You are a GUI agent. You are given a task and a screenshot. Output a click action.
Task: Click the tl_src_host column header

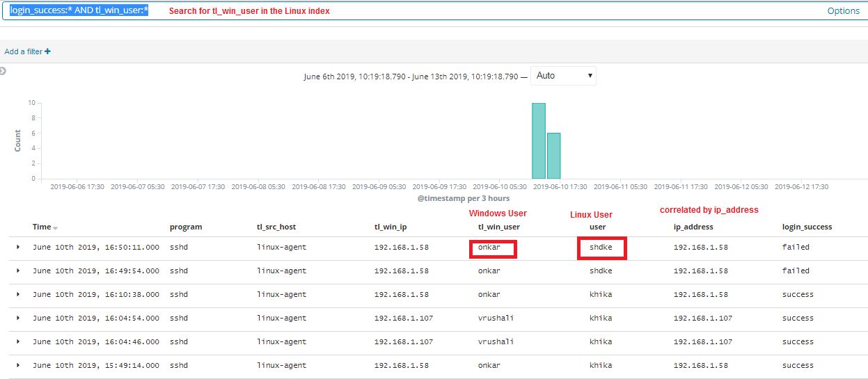(x=276, y=227)
